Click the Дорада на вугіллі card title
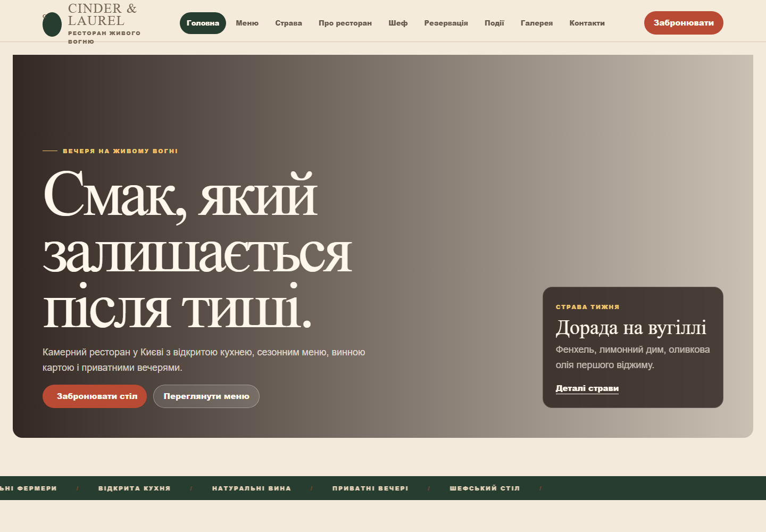The width and height of the screenshot is (766, 532). [631, 328]
